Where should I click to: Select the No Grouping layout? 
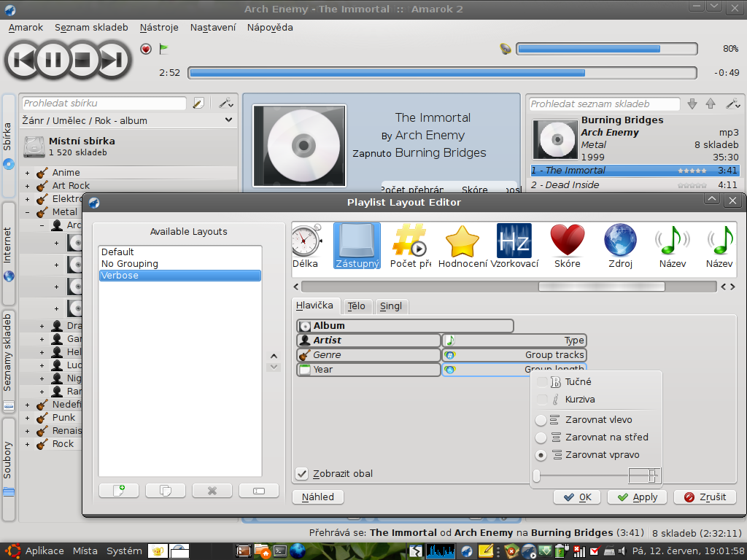tap(180, 264)
